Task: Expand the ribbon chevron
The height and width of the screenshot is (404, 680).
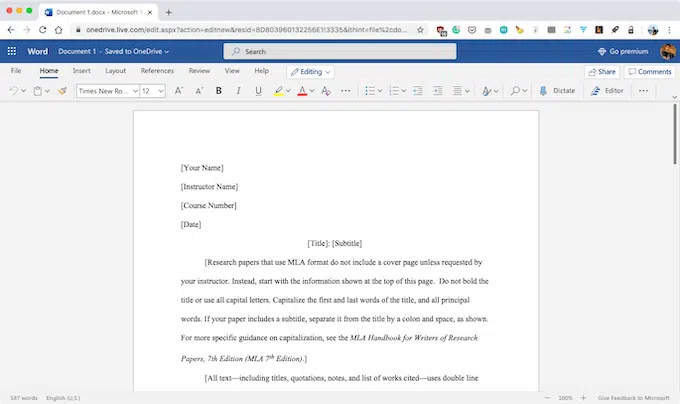Action: tap(674, 97)
